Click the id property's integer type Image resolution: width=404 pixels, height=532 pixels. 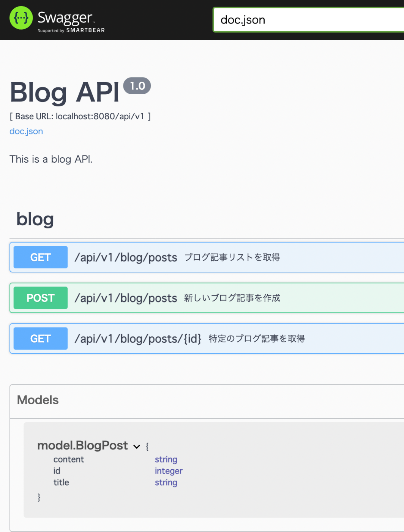(x=169, y=471)
